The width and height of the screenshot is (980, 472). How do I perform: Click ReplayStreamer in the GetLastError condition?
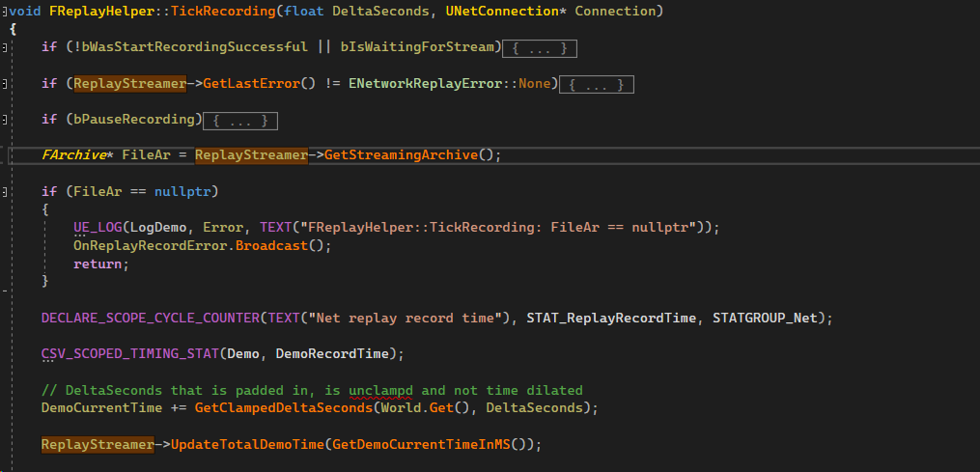tap(130, 84)
